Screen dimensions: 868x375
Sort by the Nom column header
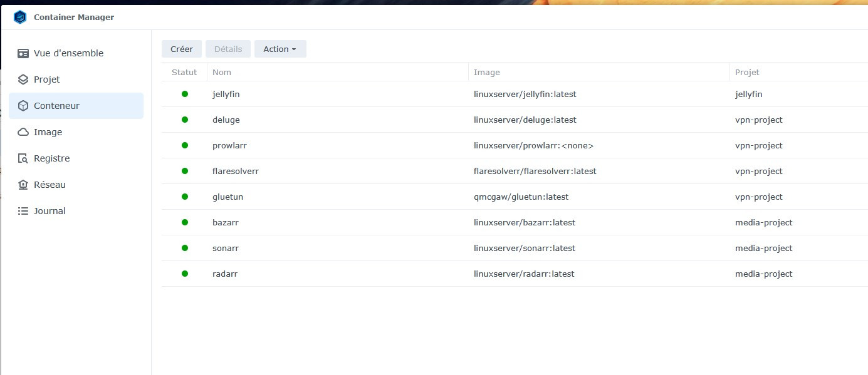tap(338, 72)
